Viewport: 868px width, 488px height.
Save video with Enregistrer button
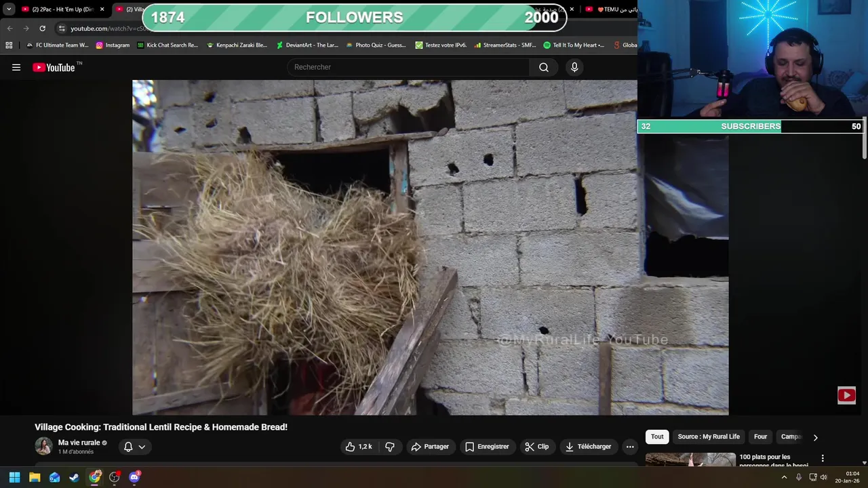pyautogui.click(x=487, y=447)
